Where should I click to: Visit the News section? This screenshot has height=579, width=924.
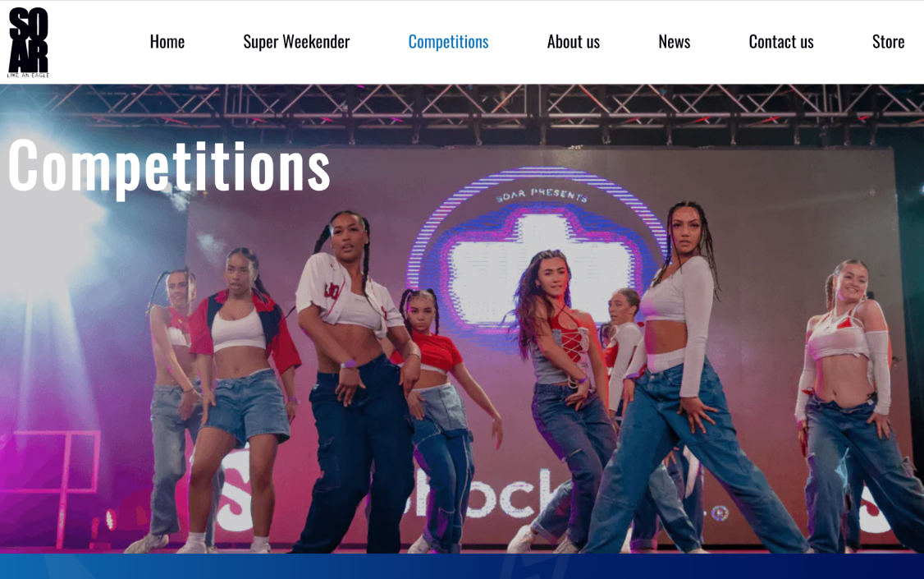(675, 42)
